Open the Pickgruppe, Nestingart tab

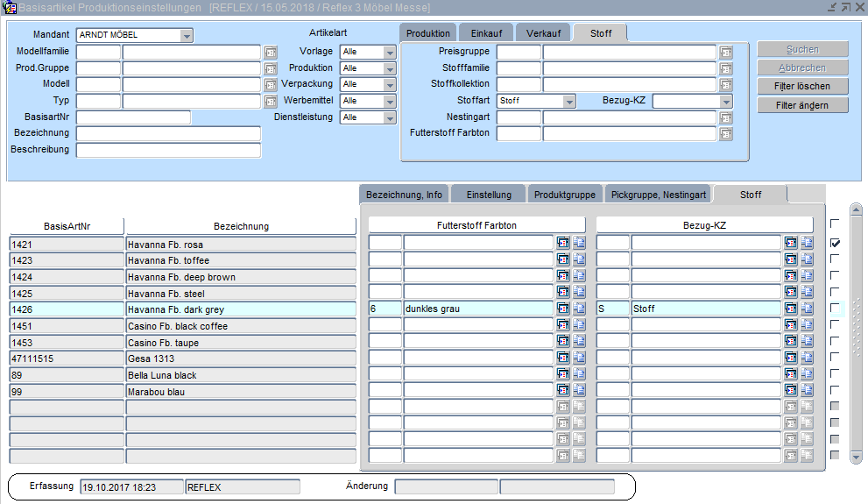click(x=658, y=195)
